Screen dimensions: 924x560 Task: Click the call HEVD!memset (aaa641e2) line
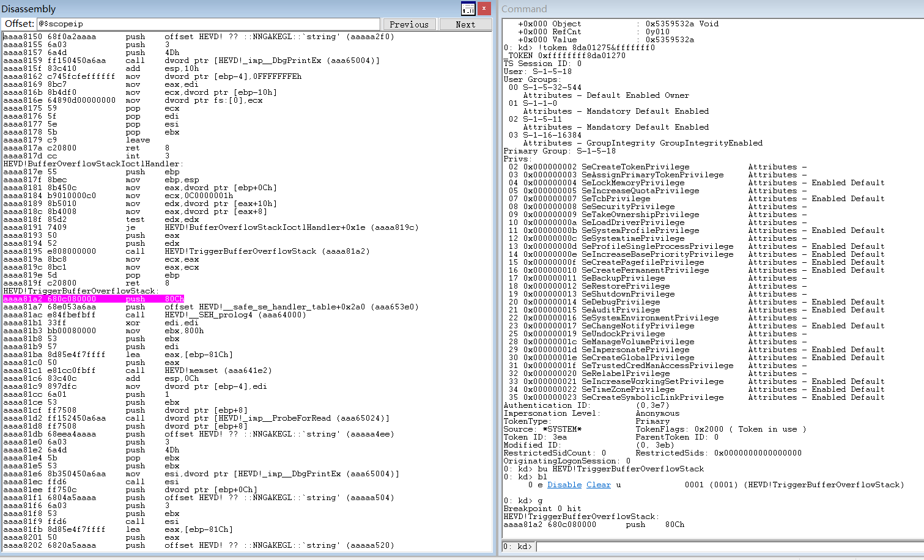[x=138, y=370]
